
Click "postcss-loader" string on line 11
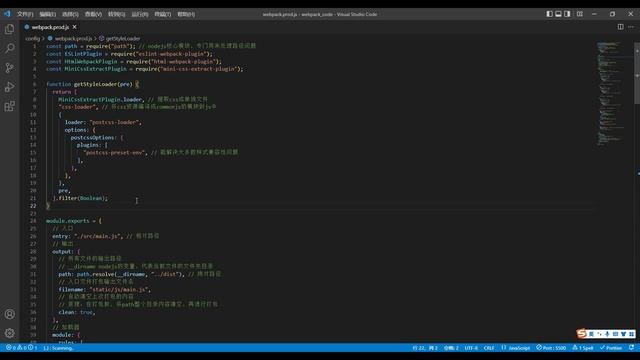pyautogui.click(x=115, y=122)
